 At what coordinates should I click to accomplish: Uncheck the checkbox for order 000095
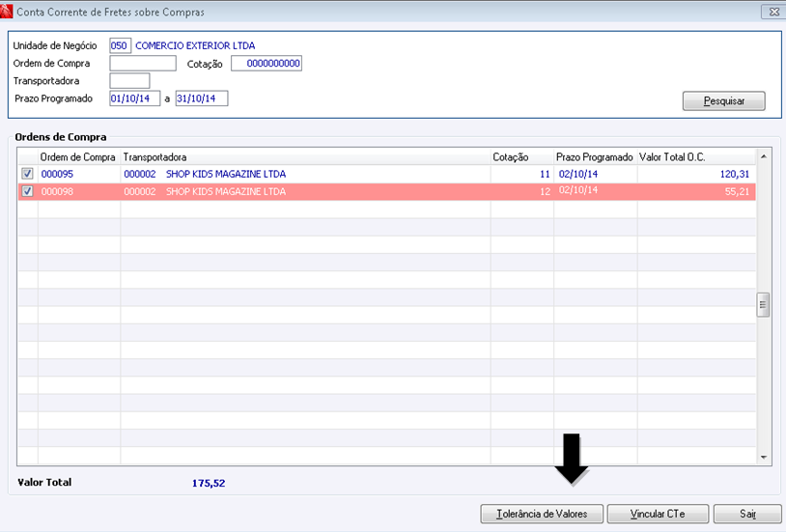(27, 174)
